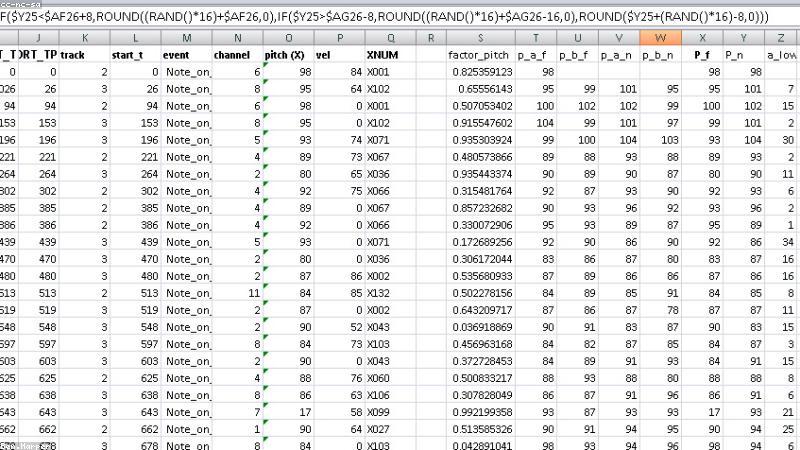Select column W header
Image resolution: width=800 pixels, height=450 pixels.
click(660, 38)
